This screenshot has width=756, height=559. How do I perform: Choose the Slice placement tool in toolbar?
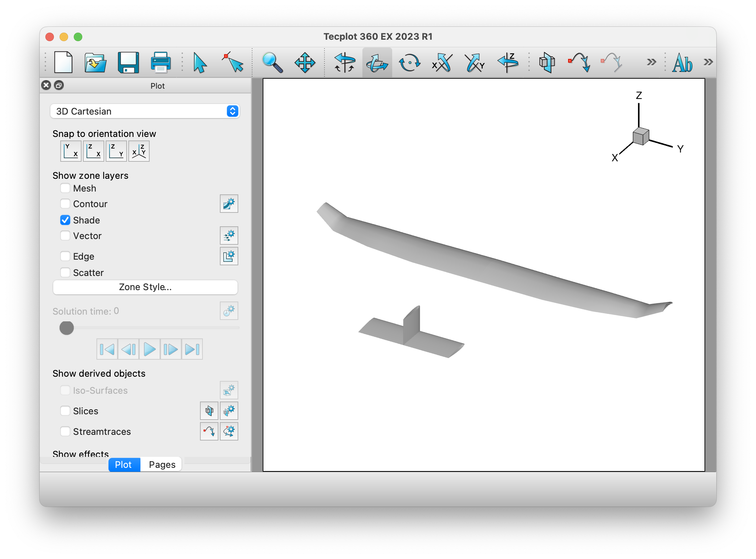tap(547, 62)
